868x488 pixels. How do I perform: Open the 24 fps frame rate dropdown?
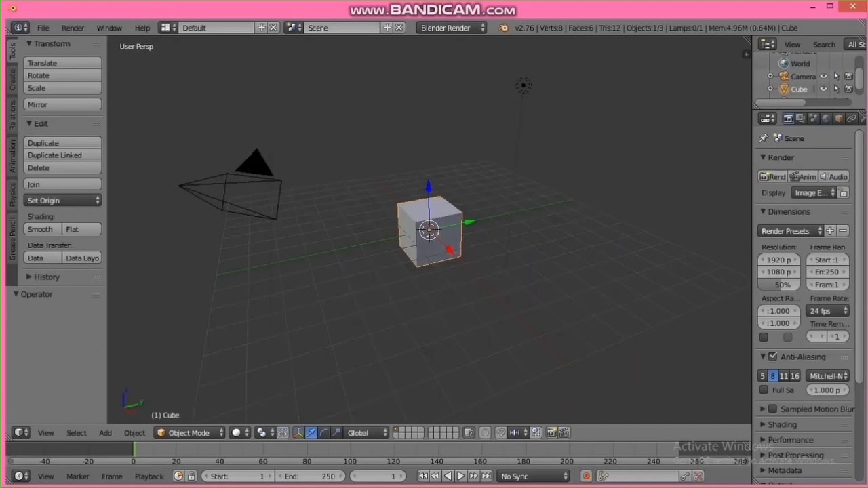828,311
